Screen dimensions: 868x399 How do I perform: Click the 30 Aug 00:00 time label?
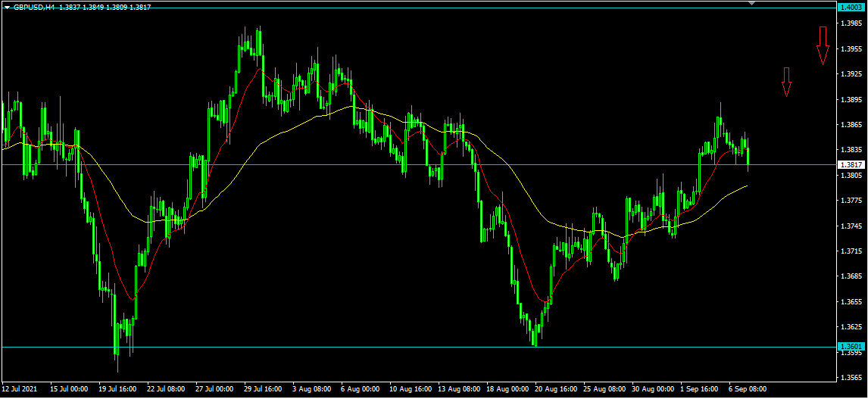tap(653, 390)
